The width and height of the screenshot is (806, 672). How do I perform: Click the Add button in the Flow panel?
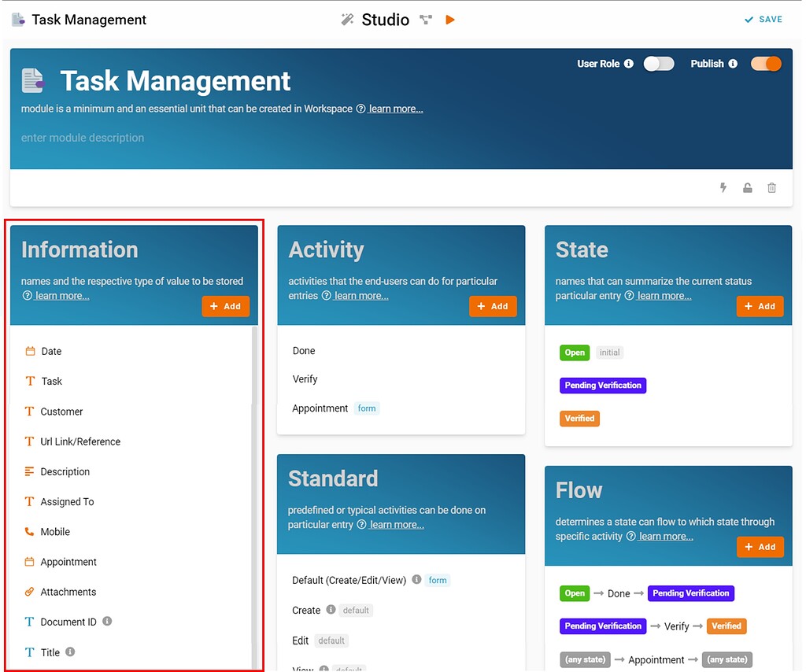(x=760, y=547)
